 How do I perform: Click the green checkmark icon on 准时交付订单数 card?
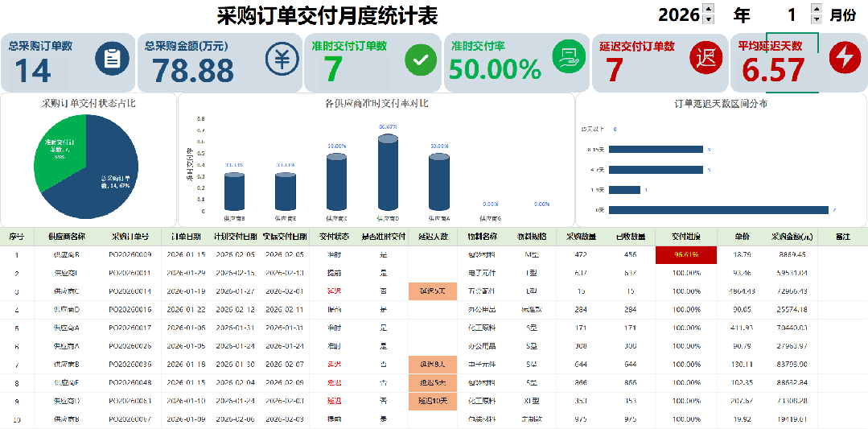pos(421,60)
